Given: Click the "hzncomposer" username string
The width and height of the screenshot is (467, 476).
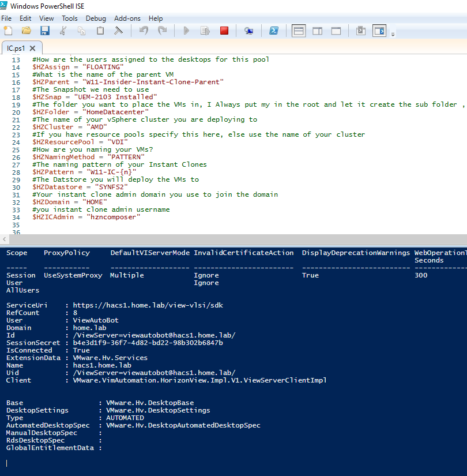Looking at the screenshot, I should [114, 217].
